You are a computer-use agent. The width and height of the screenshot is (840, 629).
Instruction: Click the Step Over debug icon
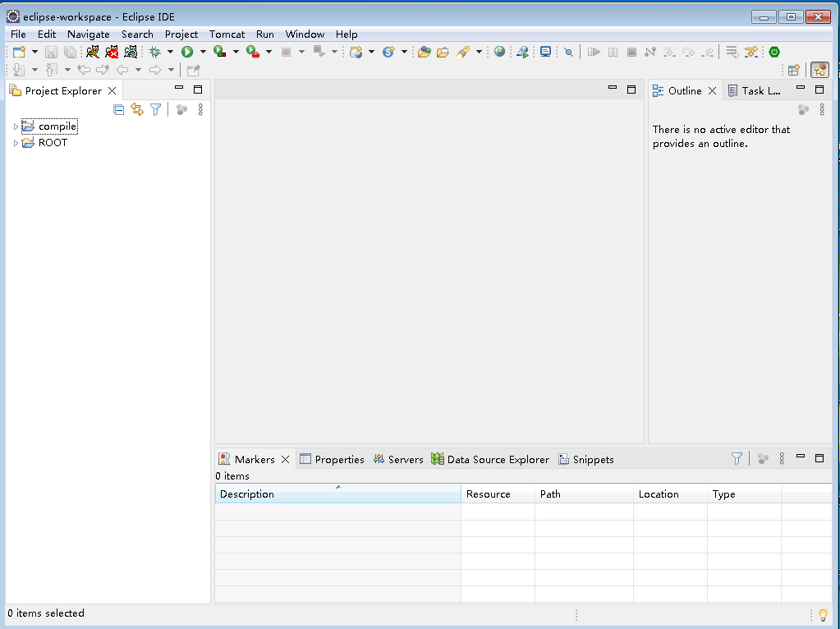click(x=688, y=52)
